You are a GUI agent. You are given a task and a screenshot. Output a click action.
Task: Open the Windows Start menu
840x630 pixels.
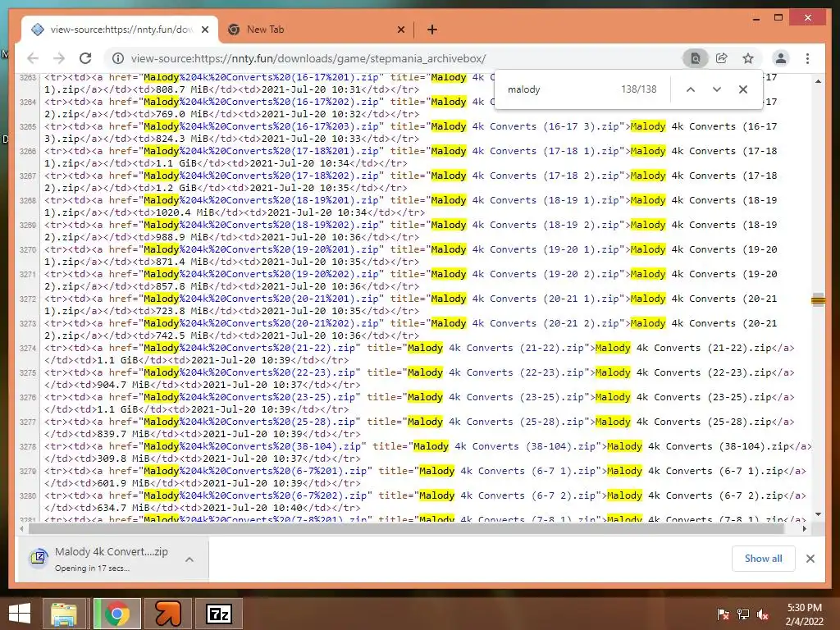[x=20, y=614]
